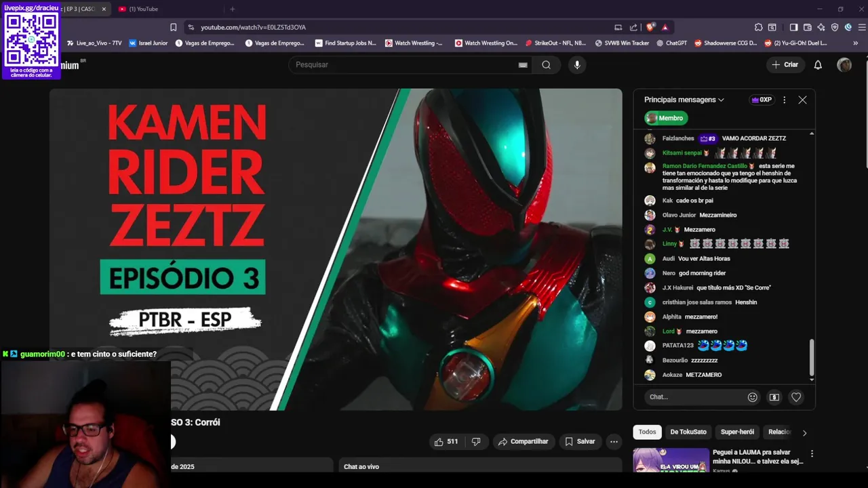Screen dimensions: 868x488
Task: Click Kitsami senpai username in chat
Action: [x=682, y=153]
